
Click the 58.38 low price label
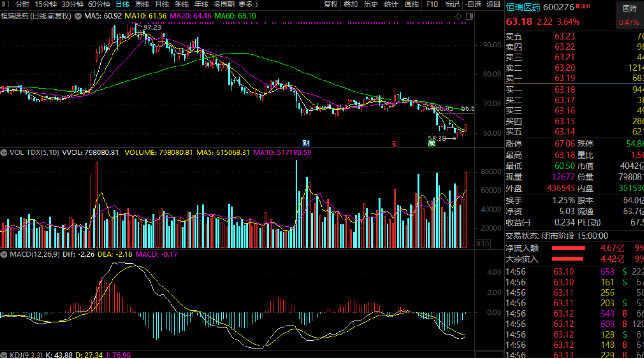point(437,138)
